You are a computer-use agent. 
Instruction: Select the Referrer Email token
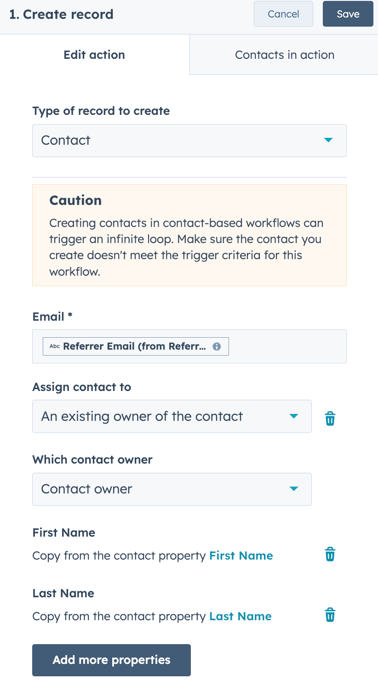(136, 346)
